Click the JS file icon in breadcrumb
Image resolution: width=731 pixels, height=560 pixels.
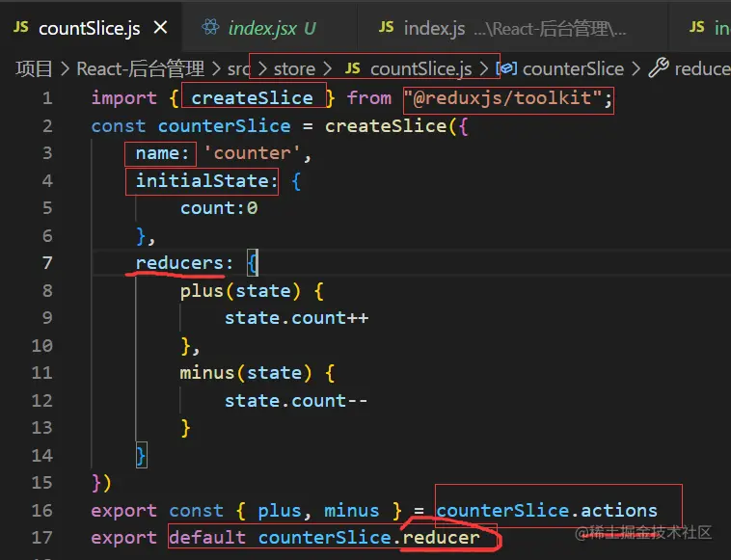coord(352,69)
